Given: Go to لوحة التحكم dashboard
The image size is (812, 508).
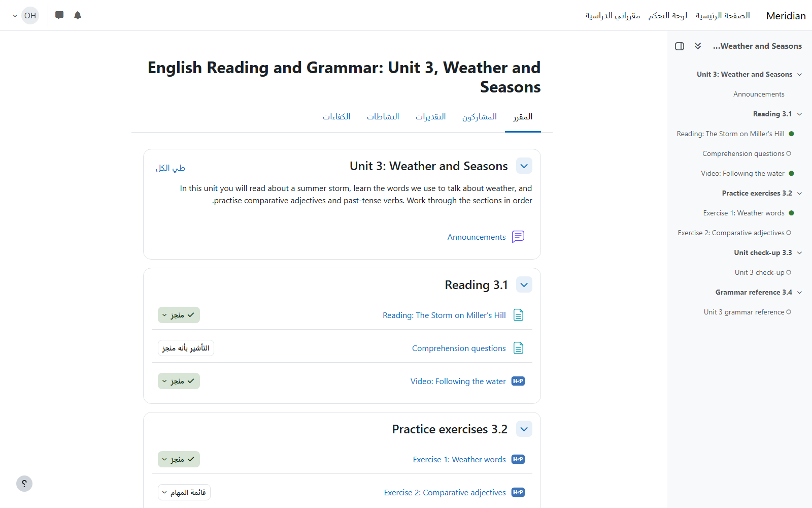Looking at the screenshot, I should pos(668,15).
